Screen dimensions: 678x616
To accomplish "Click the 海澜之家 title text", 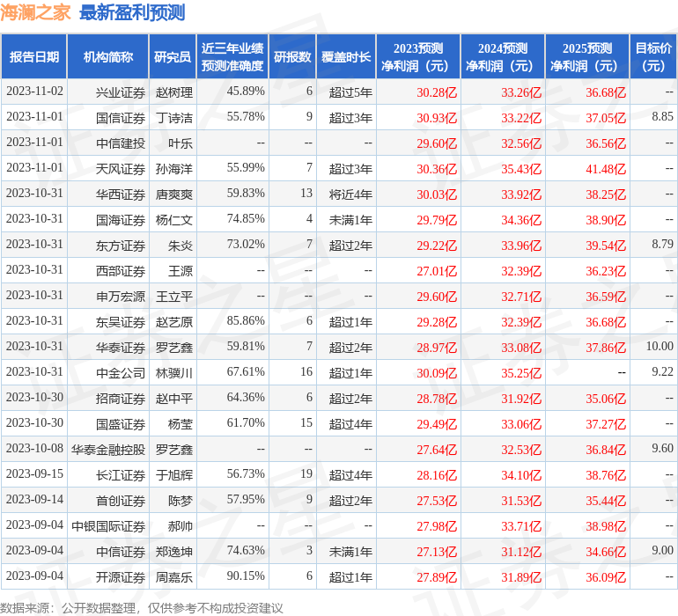I will coord(35,12).
